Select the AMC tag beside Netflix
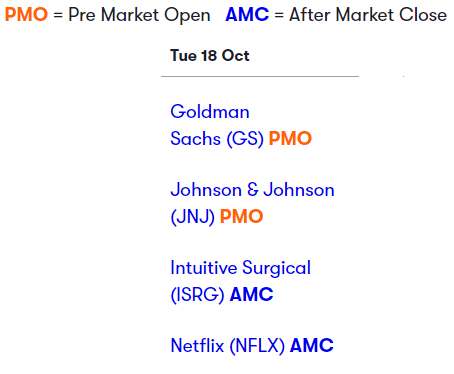This screenshot has width=454, height=374. tap(312, 345)
